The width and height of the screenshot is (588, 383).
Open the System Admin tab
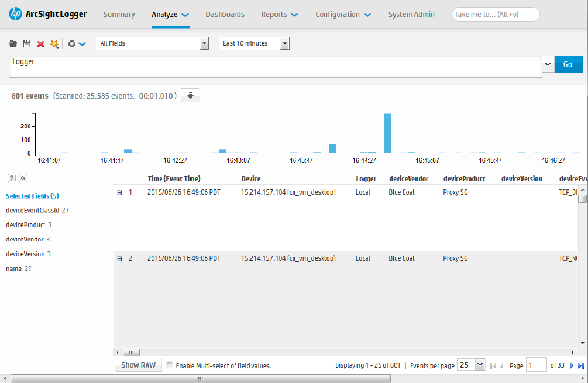(411, 15)
